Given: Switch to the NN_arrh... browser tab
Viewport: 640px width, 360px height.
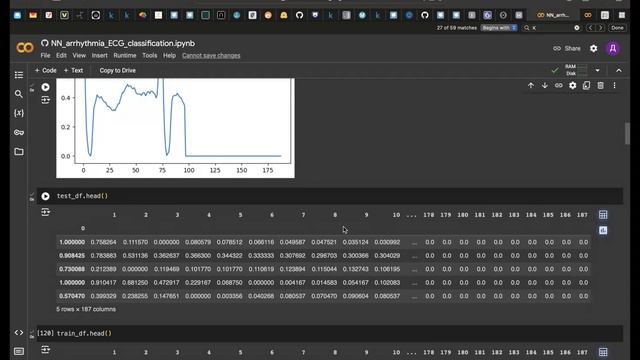Looking at the screenshot, I should tap(553, 16).
